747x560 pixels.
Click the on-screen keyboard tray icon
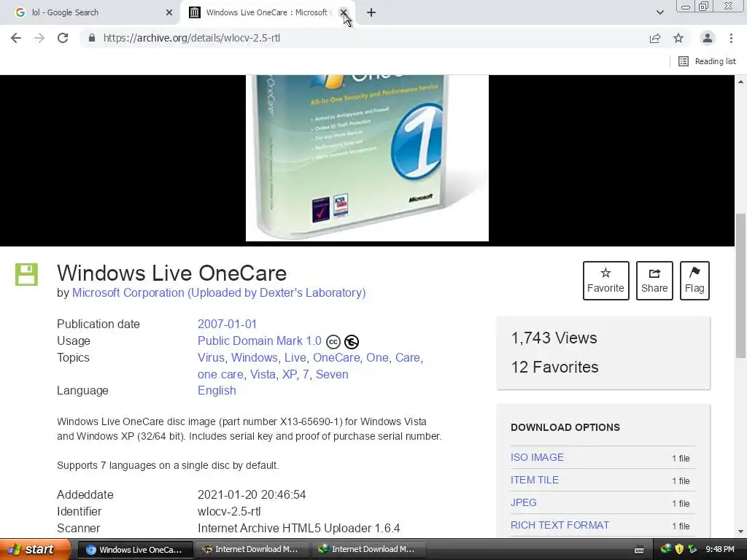[639, 550]
